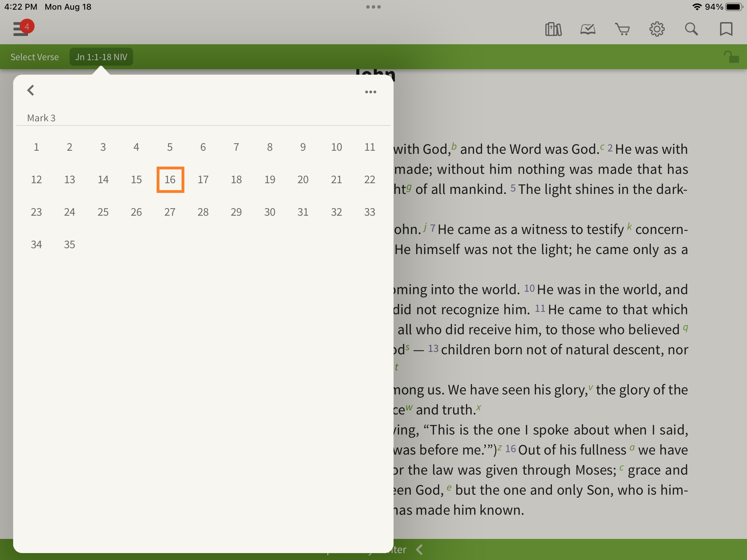Choose verse 7
This screenshot has width=747, height=560.
(236, 147)
